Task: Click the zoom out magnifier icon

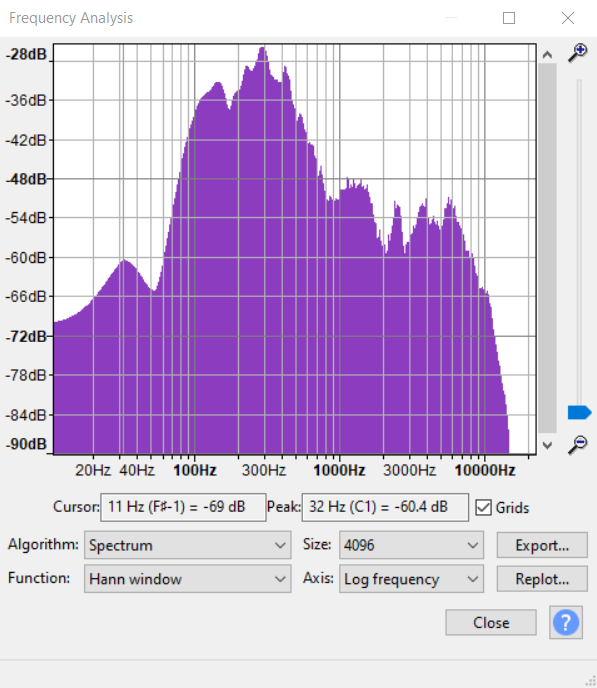Action: pyautogui.click(x=578, y=444)
